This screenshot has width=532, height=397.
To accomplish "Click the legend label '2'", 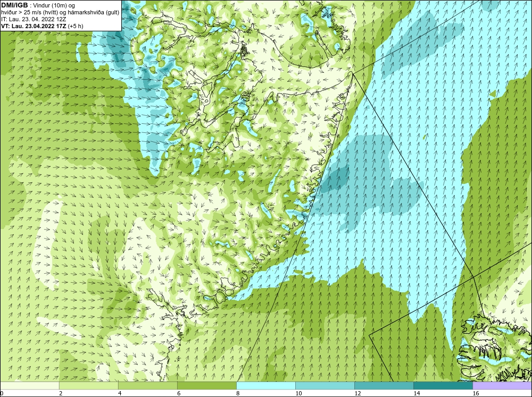I will click(x=61, y=393).
